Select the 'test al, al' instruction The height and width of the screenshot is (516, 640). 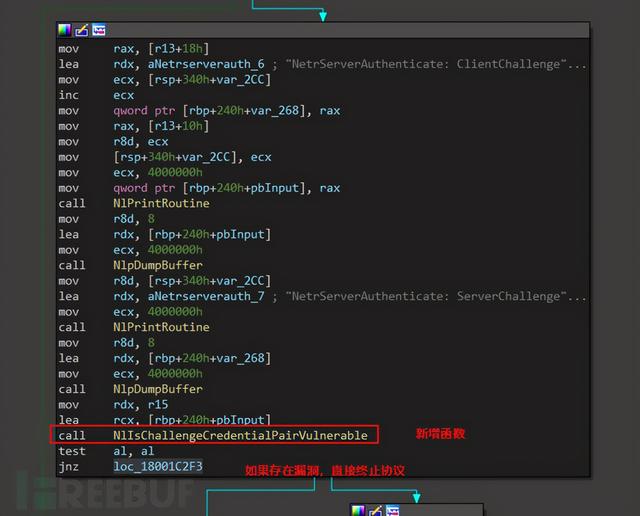pos(106,451)
